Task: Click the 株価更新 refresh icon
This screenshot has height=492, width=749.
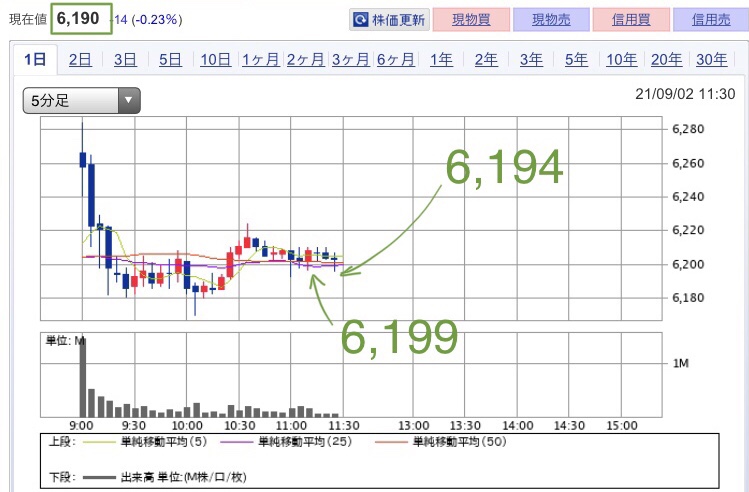Action: tap(360, 20)
